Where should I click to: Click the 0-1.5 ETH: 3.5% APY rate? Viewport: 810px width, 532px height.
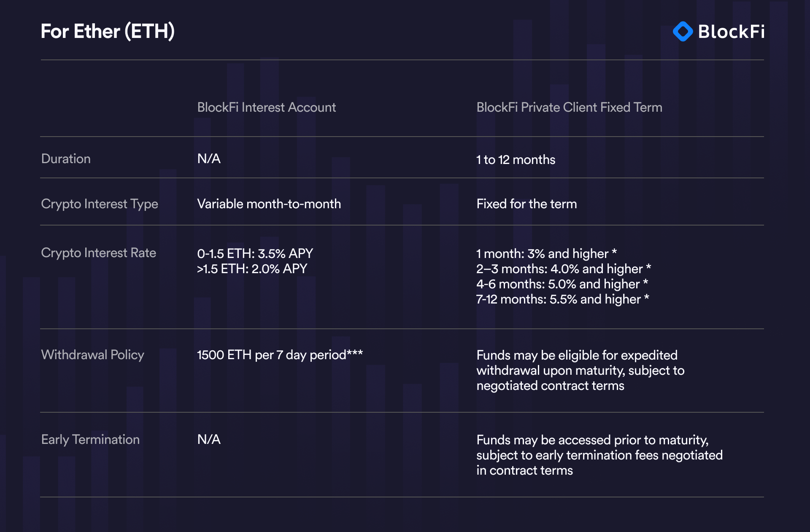255,254
